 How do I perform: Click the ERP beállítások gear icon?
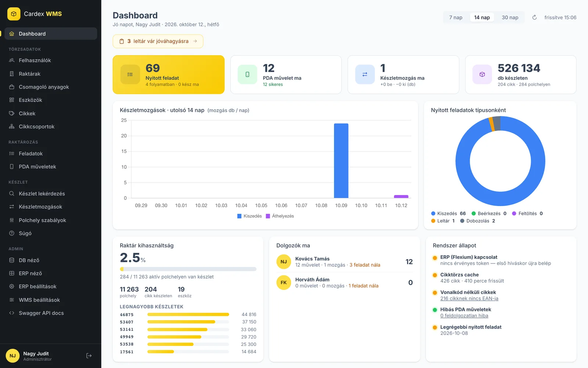[x=12, y=286]
